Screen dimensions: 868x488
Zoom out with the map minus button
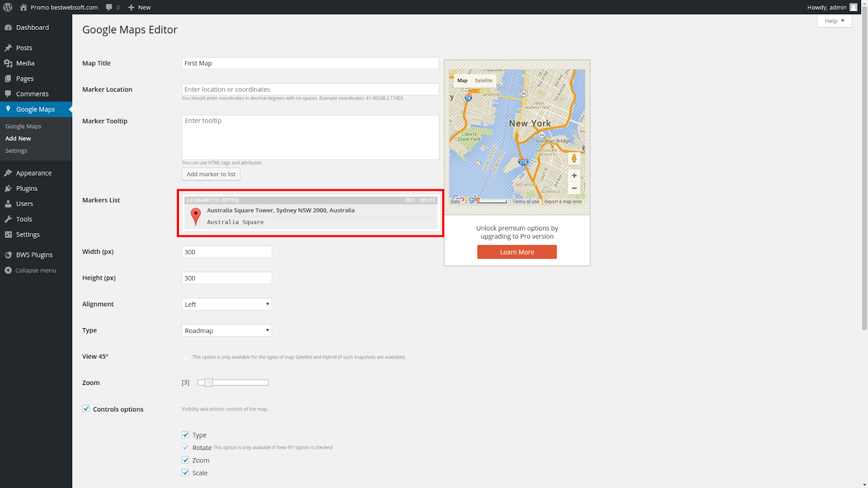pyautogui.click(x=574, y=188)
